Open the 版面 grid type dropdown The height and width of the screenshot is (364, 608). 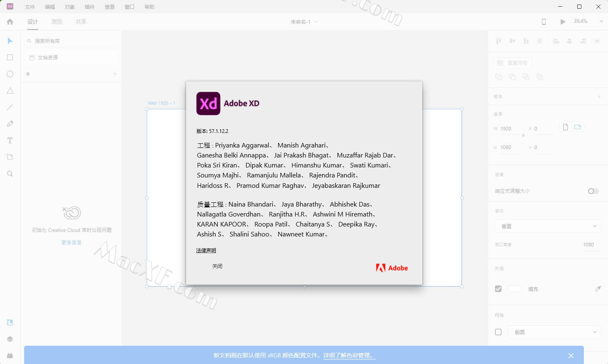(554, 332)
